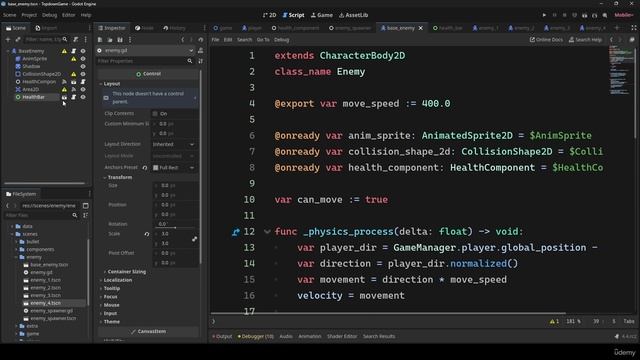
Task: Load a resource in the Inspector toolbar
Action: [110, 40]
